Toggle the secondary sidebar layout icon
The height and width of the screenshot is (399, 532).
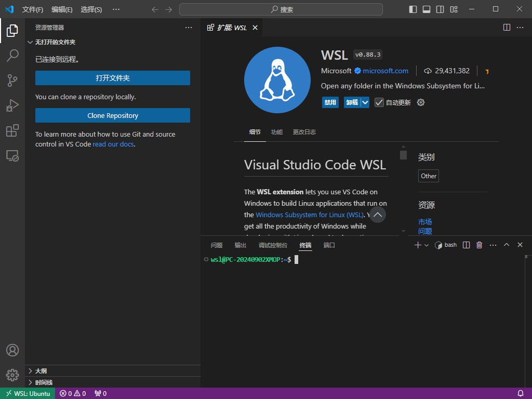[x=440, y=9]
